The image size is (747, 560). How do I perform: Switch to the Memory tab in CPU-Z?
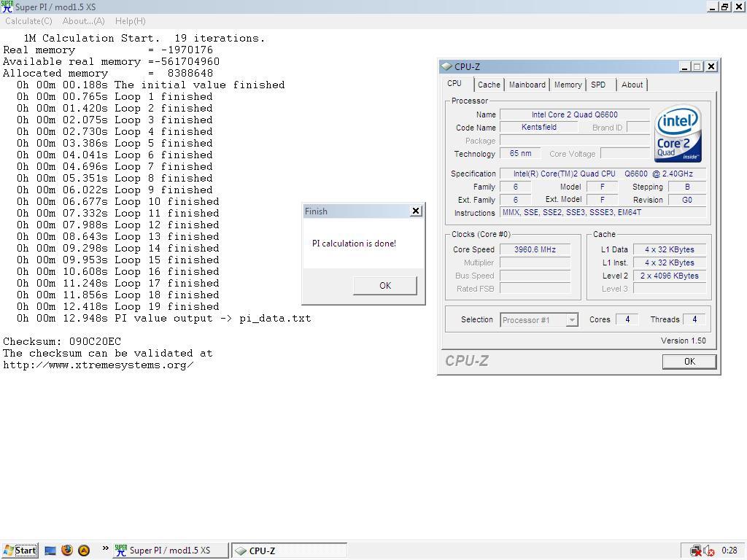568,85
